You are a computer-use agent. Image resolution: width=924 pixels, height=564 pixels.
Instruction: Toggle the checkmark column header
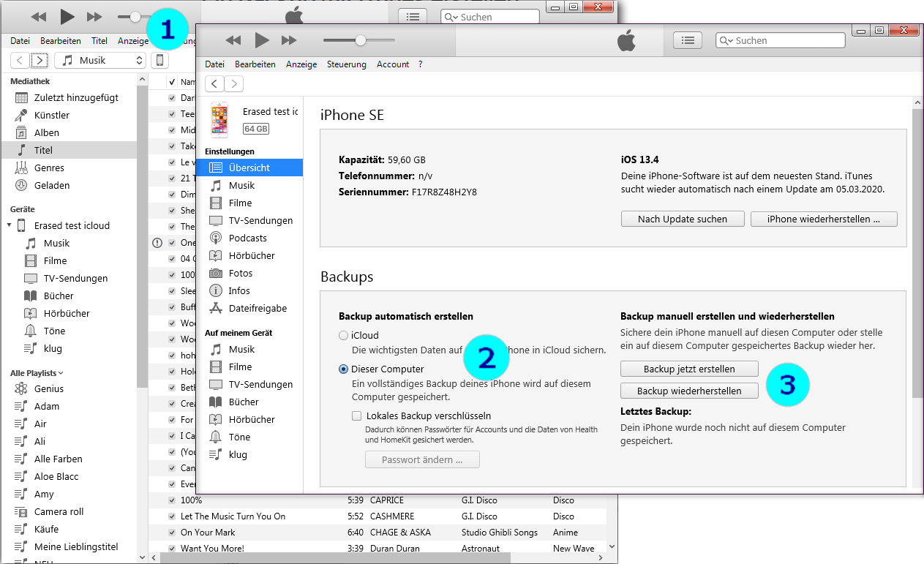click(x=172, y=82)
